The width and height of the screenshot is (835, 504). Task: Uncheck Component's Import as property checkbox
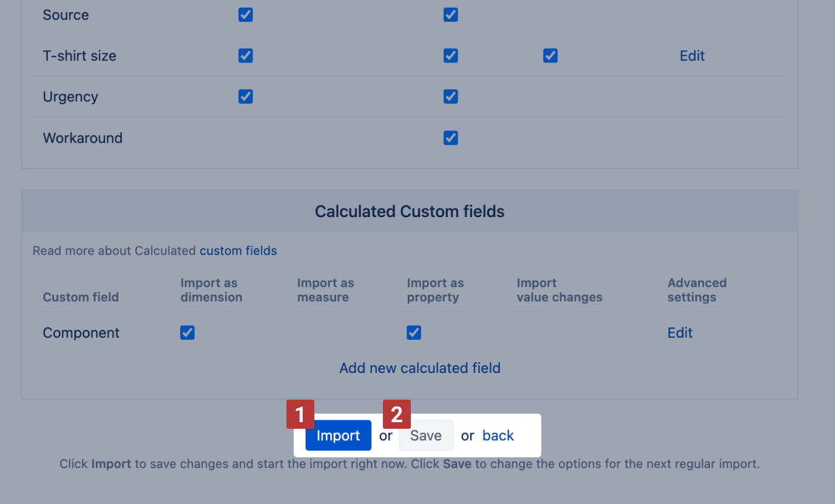click(413, 332)
